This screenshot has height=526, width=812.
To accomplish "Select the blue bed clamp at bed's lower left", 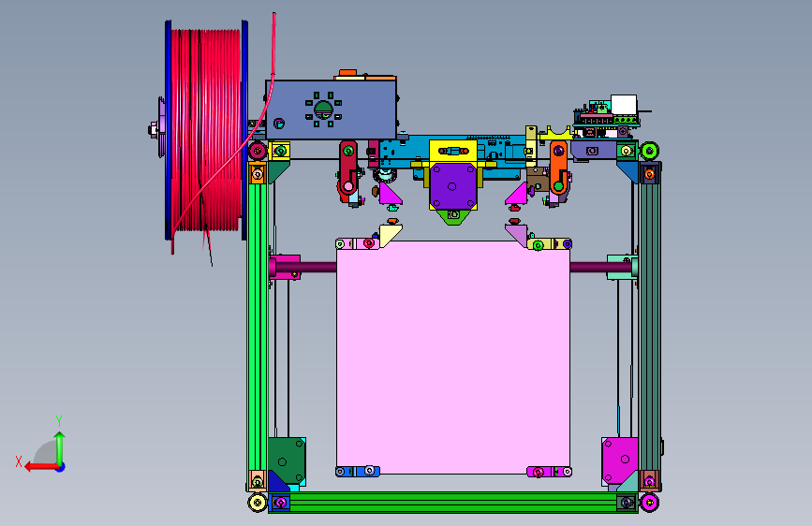I will 358,471.
